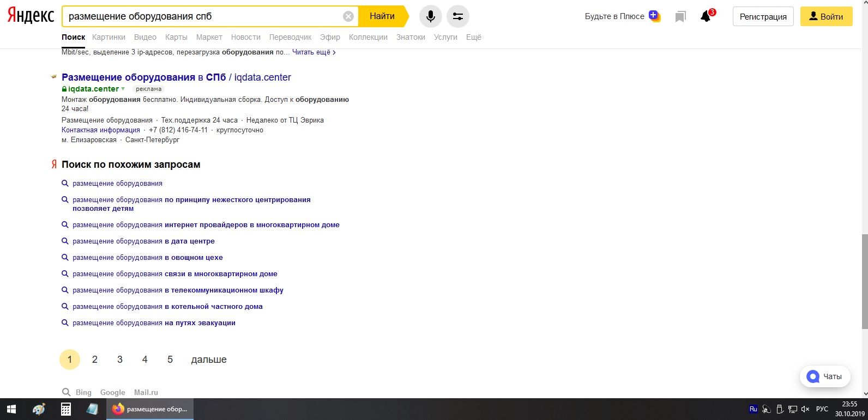Select suggestion интернет провайдеров в многоквартирном доме
Image resolution: width=868 pixels, height=420 pixels.
click(x=206, y=225)
